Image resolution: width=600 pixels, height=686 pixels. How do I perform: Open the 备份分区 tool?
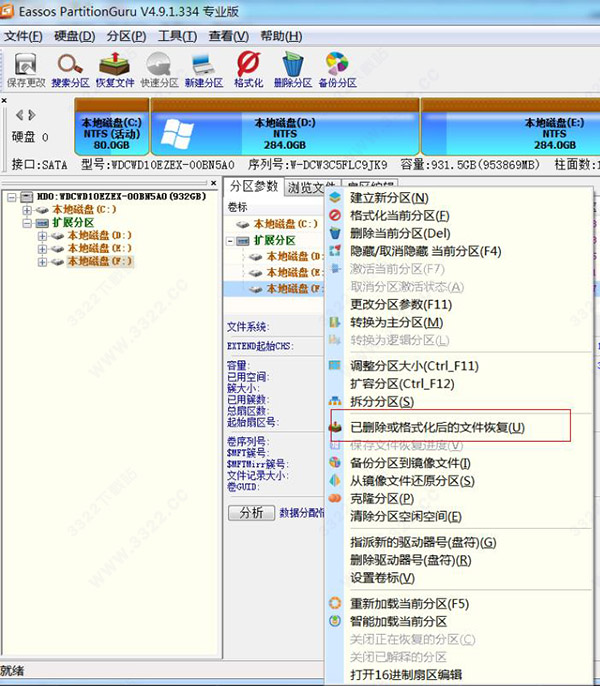coord(337,70)
